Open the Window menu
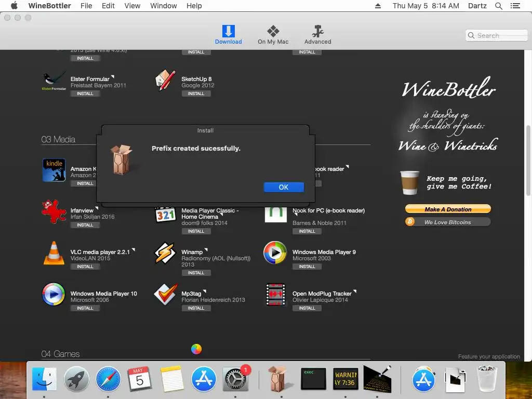 [x=164, y=6]
